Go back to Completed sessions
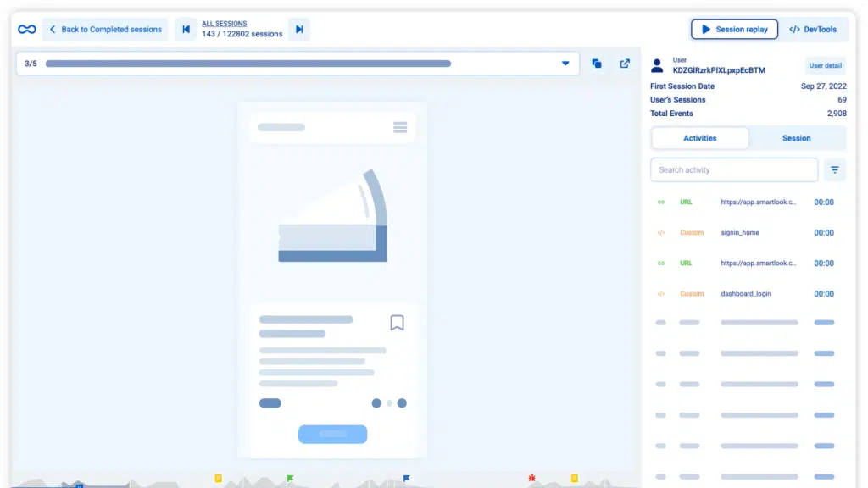The height and width of the screenshot is (488, 868). coord(106,30)
